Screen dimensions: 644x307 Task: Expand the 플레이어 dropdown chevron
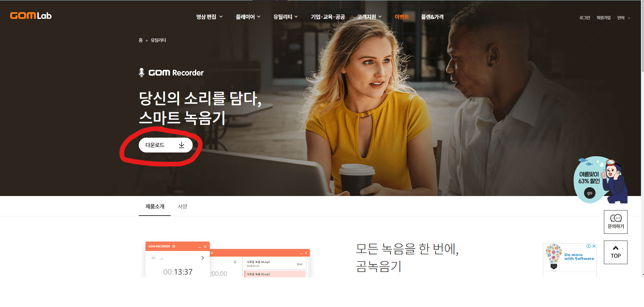point(259,17)
